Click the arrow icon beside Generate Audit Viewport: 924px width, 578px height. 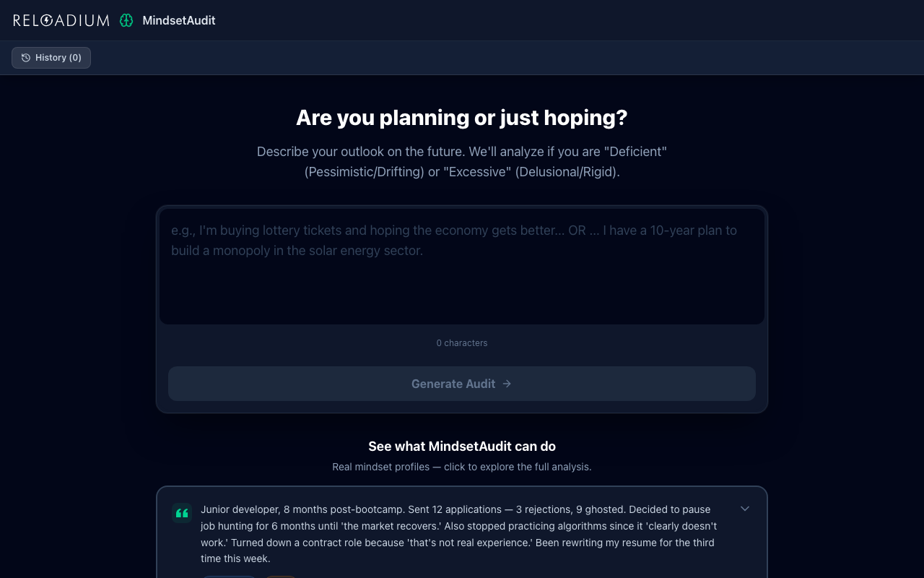507,384
